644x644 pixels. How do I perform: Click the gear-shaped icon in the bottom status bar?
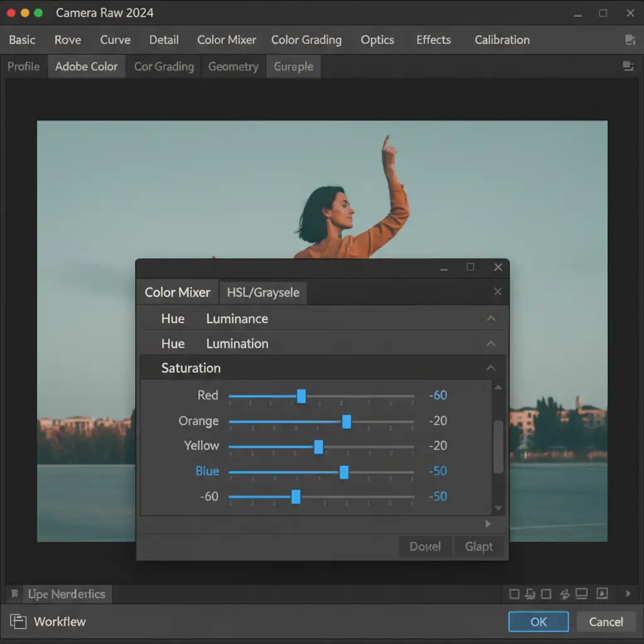pyautogui.click(x=564, y=594)
